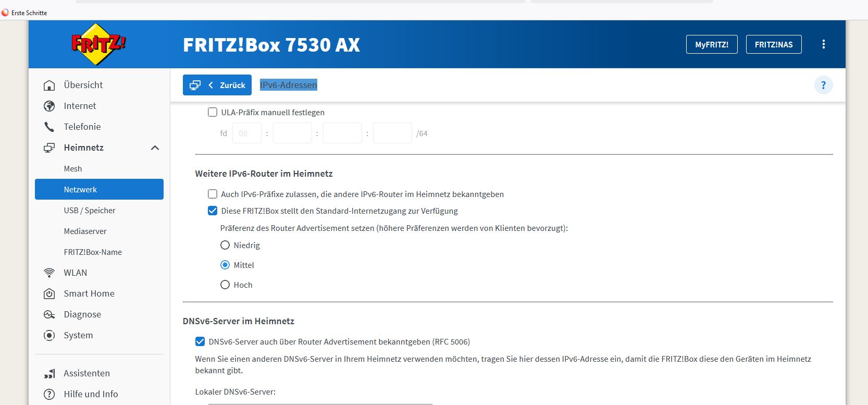
Task: Click the Übersicht home icon
Action: [49, 85]
